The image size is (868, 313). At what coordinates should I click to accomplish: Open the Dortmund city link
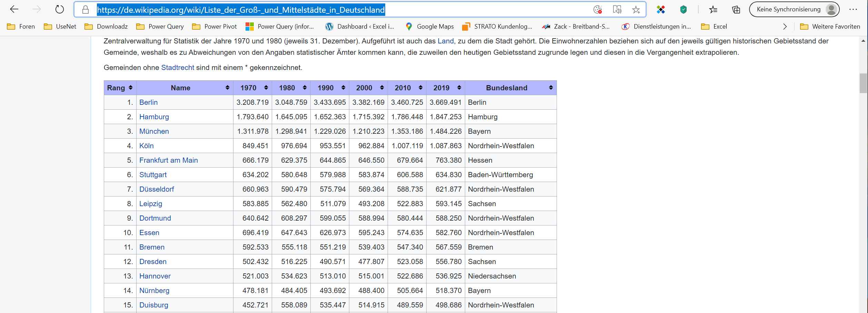point(155,218)
